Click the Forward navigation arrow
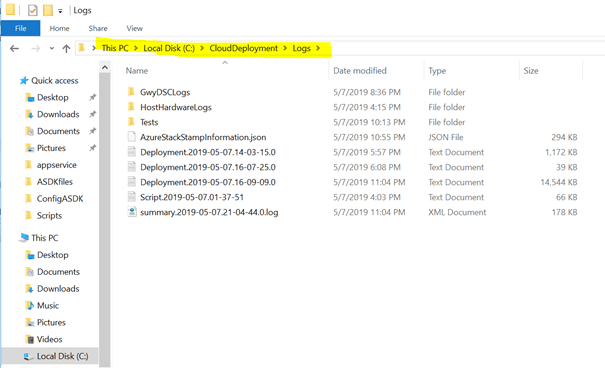605x368 pixels. tap(35, 49)
